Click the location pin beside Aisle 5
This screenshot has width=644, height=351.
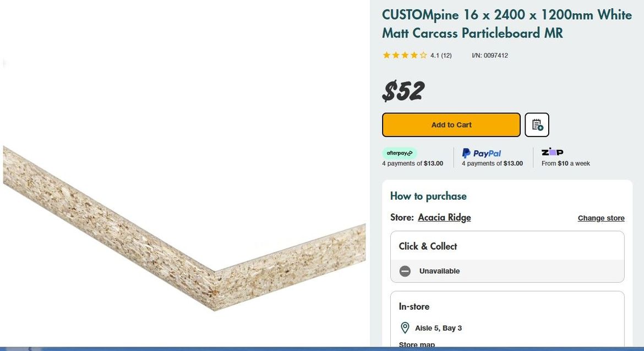(405, 327)
